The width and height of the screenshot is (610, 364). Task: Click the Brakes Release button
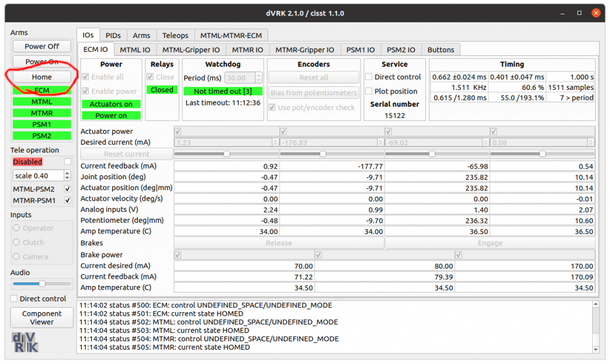(x=279, y=243)
